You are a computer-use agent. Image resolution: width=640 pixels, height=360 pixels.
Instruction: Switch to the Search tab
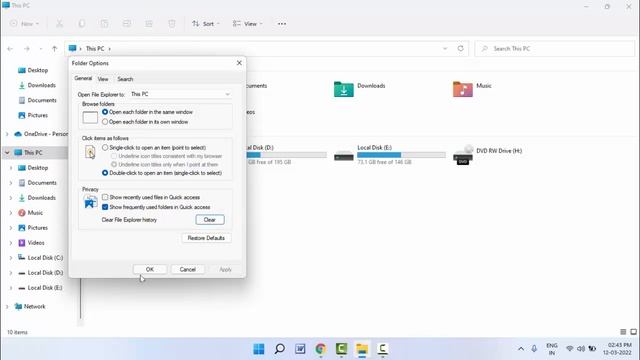coord(125,79)
